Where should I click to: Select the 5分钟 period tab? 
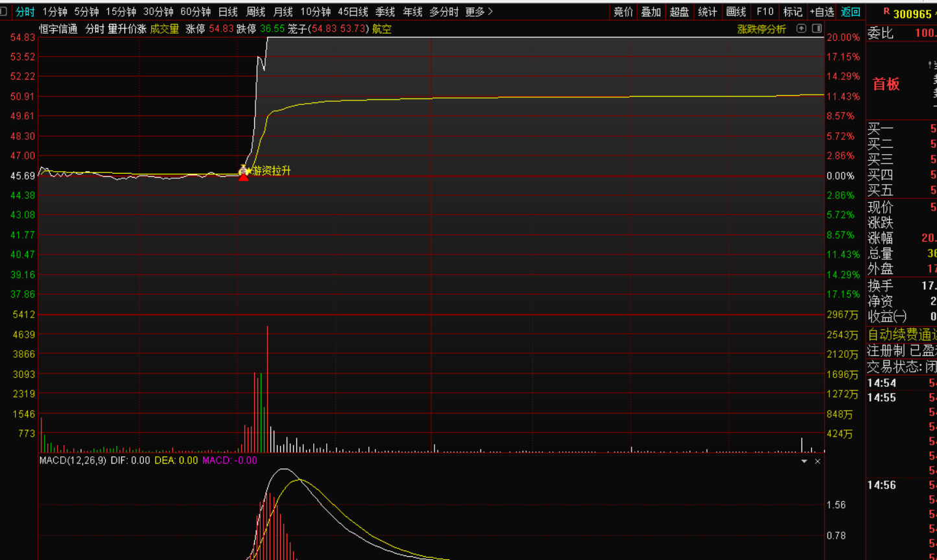click(86, 12)
